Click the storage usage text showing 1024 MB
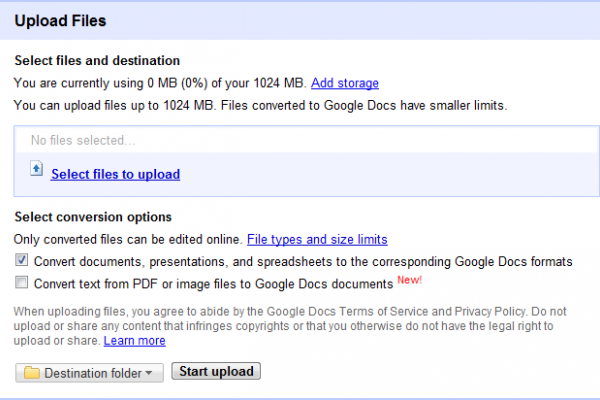 pos(160,83)
